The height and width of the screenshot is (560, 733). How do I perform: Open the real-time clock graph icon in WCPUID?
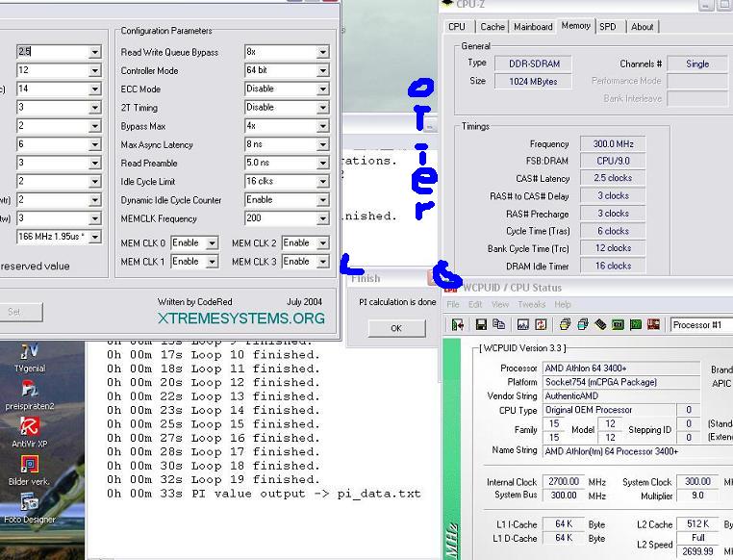pyautogui.click(x=523, y=324)
